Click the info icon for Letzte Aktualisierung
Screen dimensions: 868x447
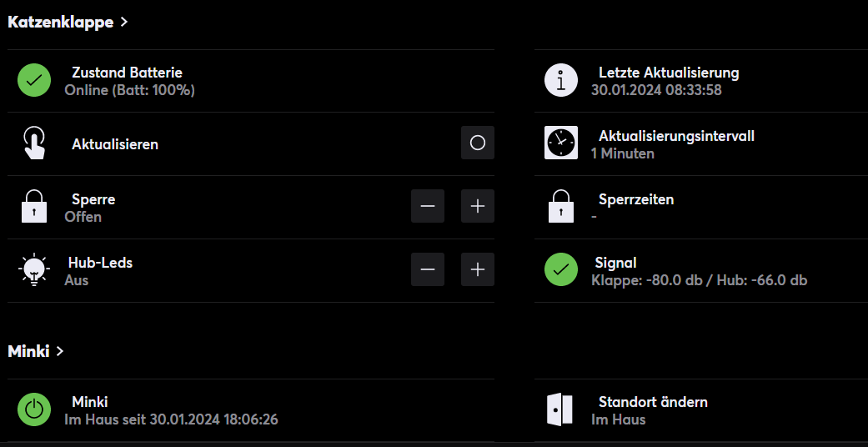pyautogui.click(x=561, y=81)
